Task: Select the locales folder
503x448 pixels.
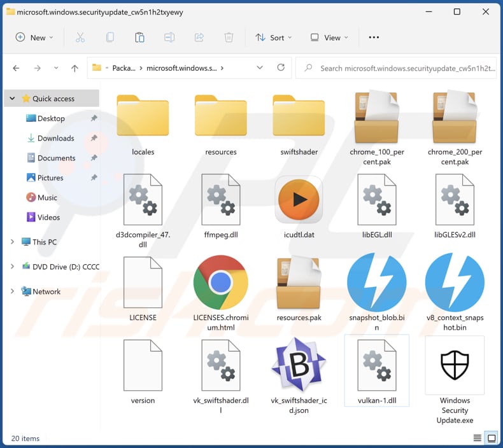Action: 143,125
